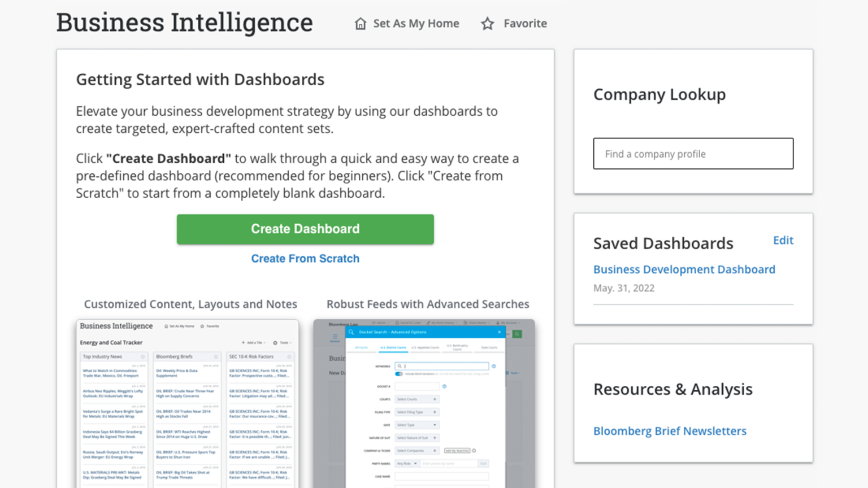Open the Business Development Dashboard
The width and height of the screenshot is (868, 488).
click(684, 269)
